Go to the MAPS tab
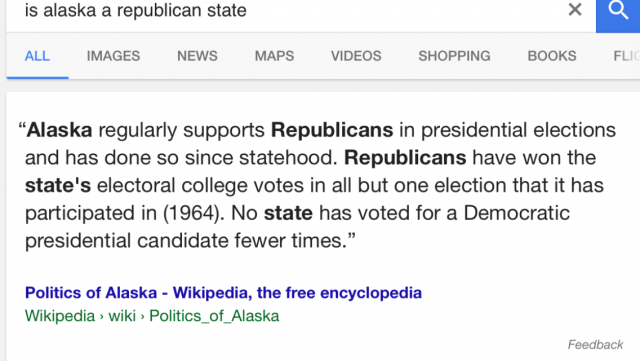Viewport: 640px width, 361px height. 274,56
